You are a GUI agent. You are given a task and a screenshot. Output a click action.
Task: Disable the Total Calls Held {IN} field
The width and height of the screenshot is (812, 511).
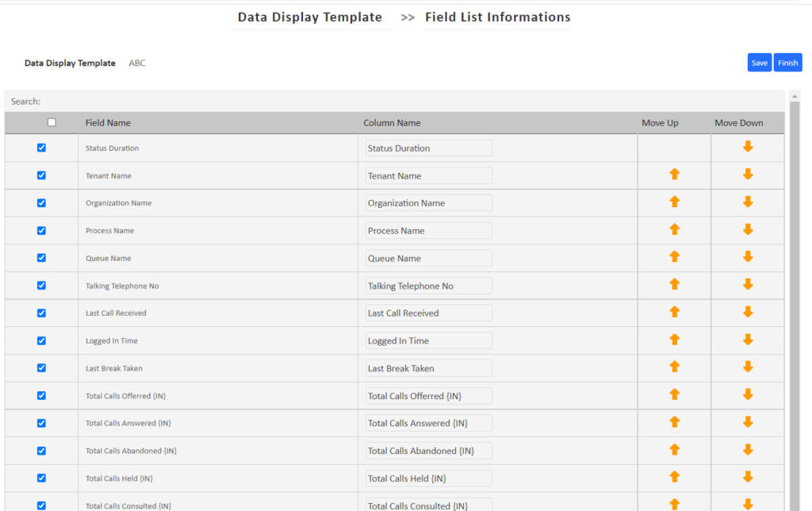tap(41, 478)
